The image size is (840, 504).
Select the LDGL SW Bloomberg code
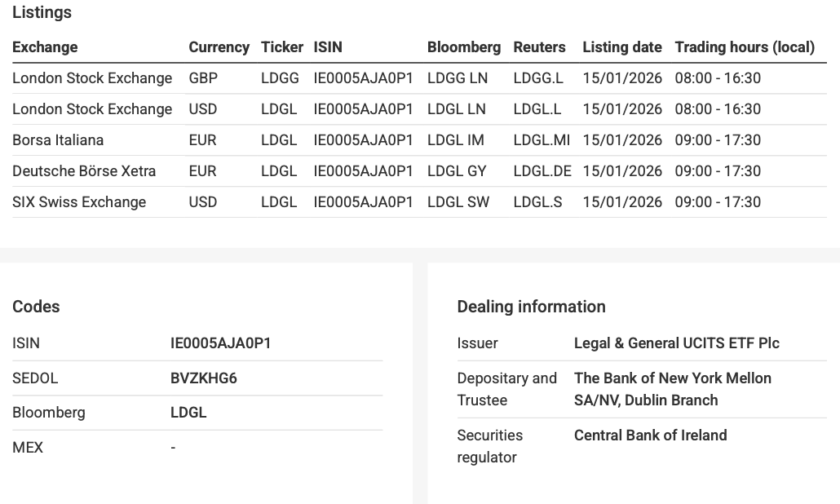(x=458, y=202)
